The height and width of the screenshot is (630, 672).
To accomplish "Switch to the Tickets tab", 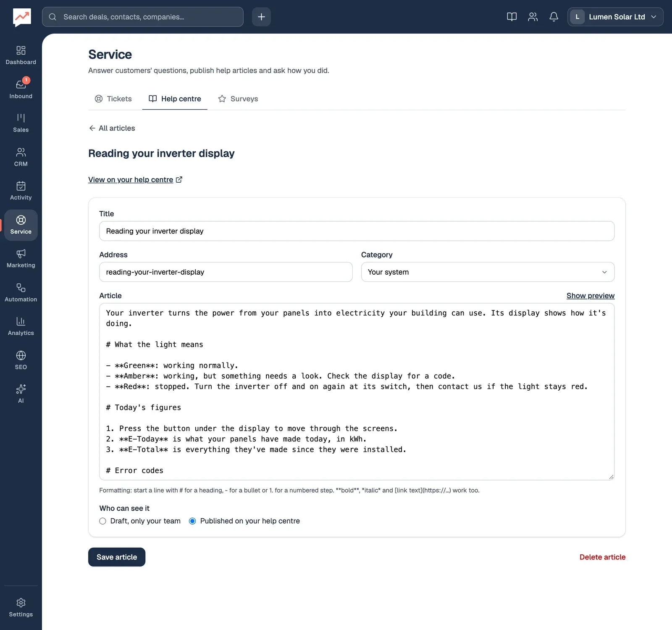I will coord(113,99).
